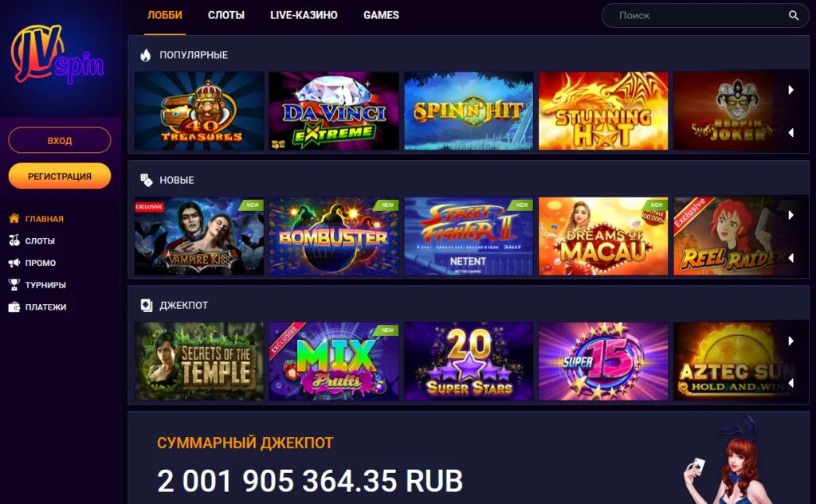
Task: Click the JVspin logo
Action: click(x=57, y=54)
